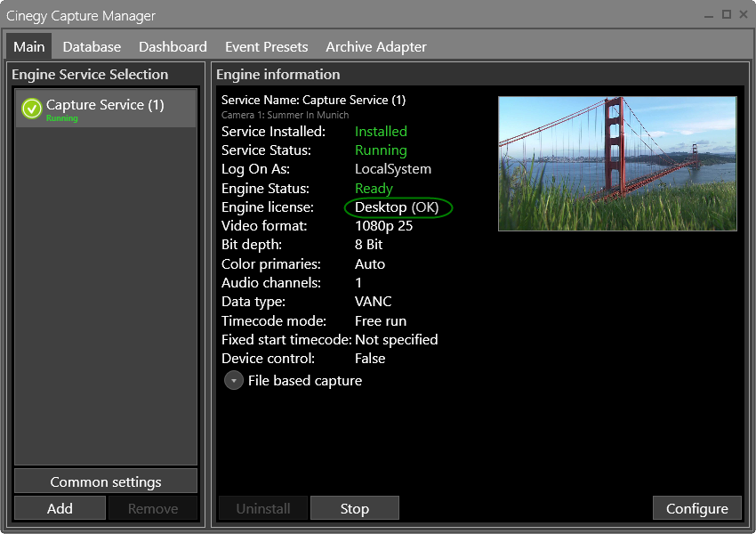Open the Archive Adapter tab
Screen dimensions: 756x534
[x=376, y=47]
